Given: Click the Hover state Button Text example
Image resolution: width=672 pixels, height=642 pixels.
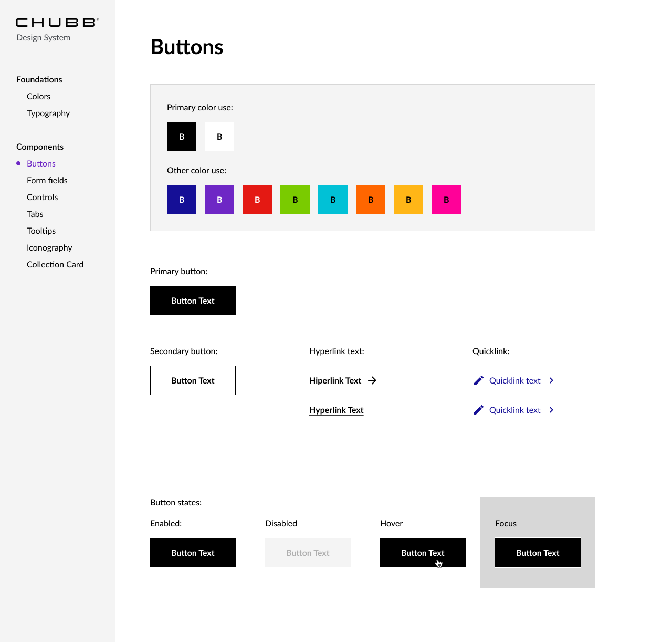Looking at the screenshot, I should (x=423, y=553).
